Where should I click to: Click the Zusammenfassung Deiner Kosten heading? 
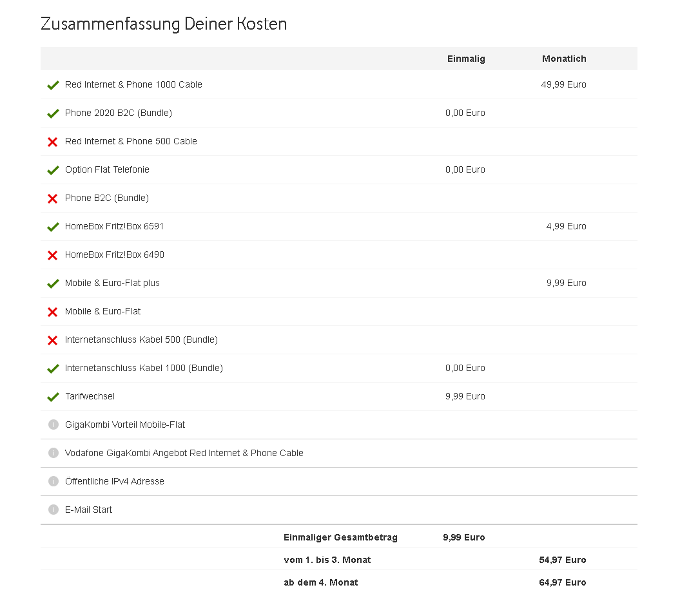point(164,24)
